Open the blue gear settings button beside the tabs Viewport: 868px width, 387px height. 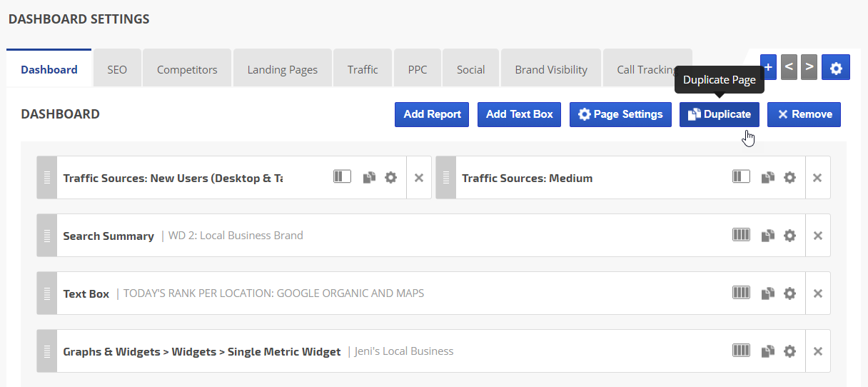[x=836, y=67]
